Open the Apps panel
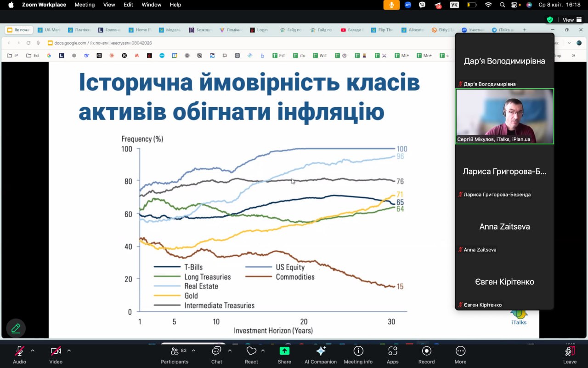Screen dimensions: 588x368 coord(392,355)
